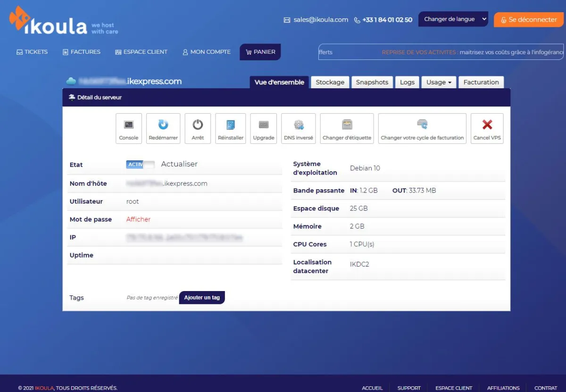566x392 pixels.
Task: Click the Ajouter un tag button
Action: pos(202,298)
